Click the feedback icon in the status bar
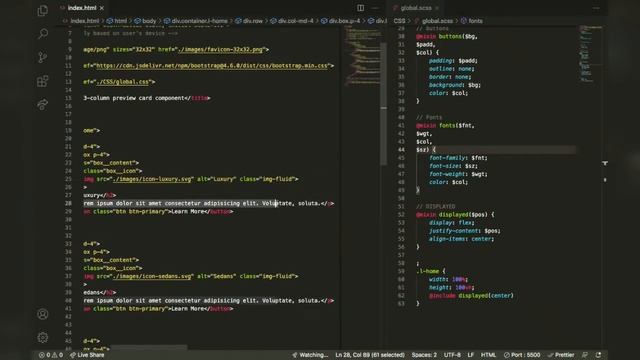The image size is (640, 360). coord(585,355)
